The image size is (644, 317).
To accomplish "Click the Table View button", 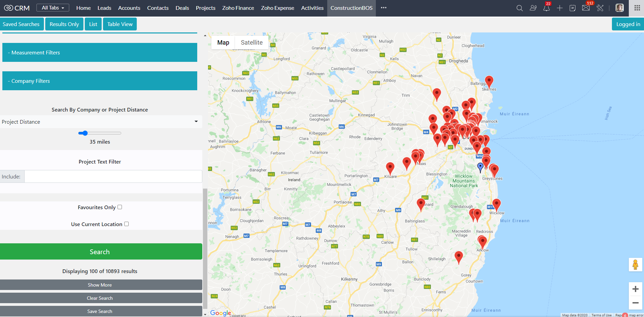I will (120, 24).
